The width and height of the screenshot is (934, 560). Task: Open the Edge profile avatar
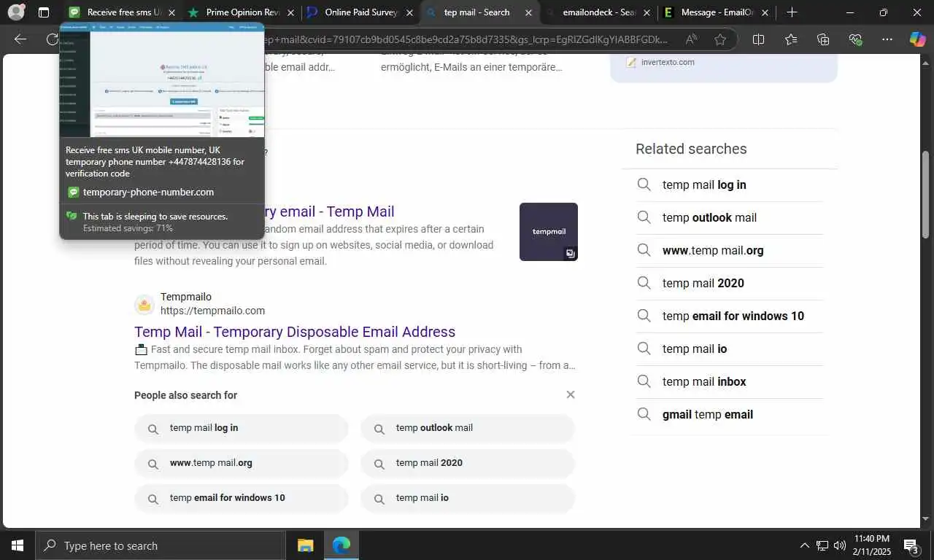(x=16, y=12)
